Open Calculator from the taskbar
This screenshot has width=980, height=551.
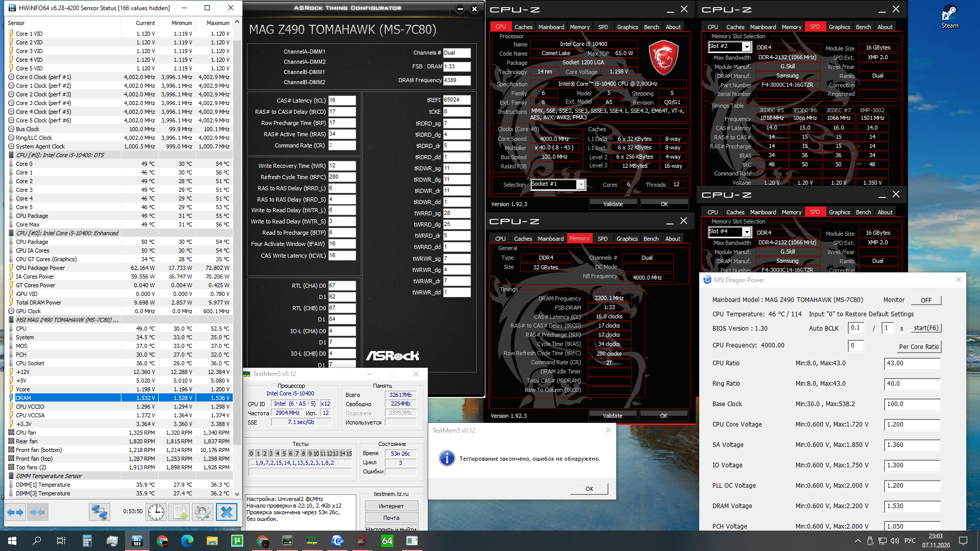pos(87,541)
